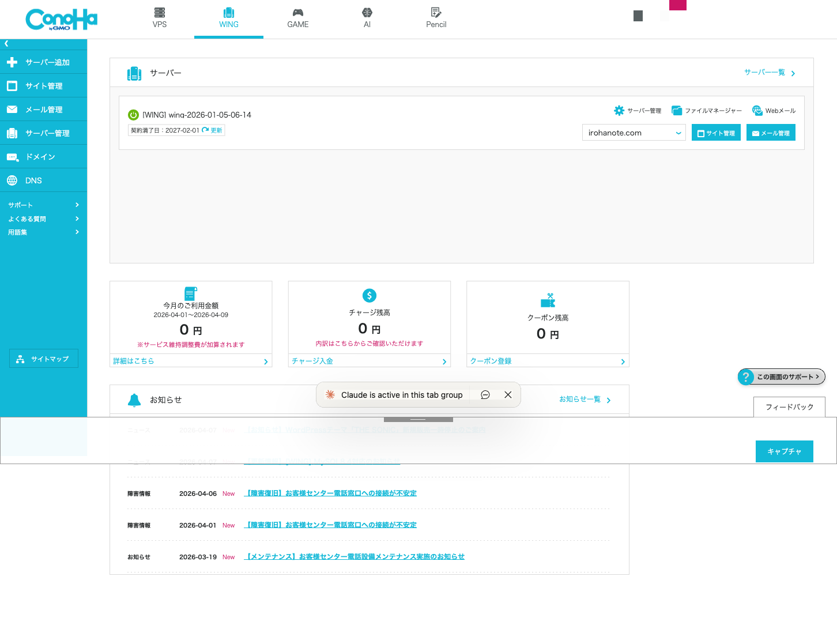Dismiss the Claude active tab group banner
Viewport: 837px width, 644px height.
pos(508,395)
